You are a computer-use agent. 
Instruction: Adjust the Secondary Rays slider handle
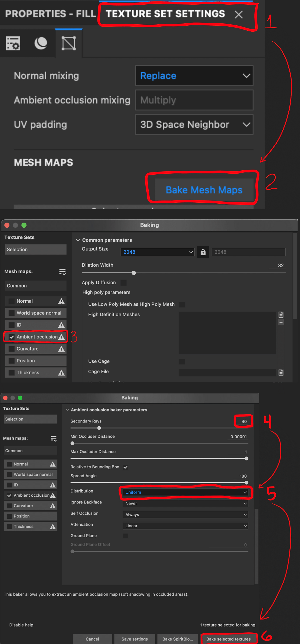coord(99,428)
